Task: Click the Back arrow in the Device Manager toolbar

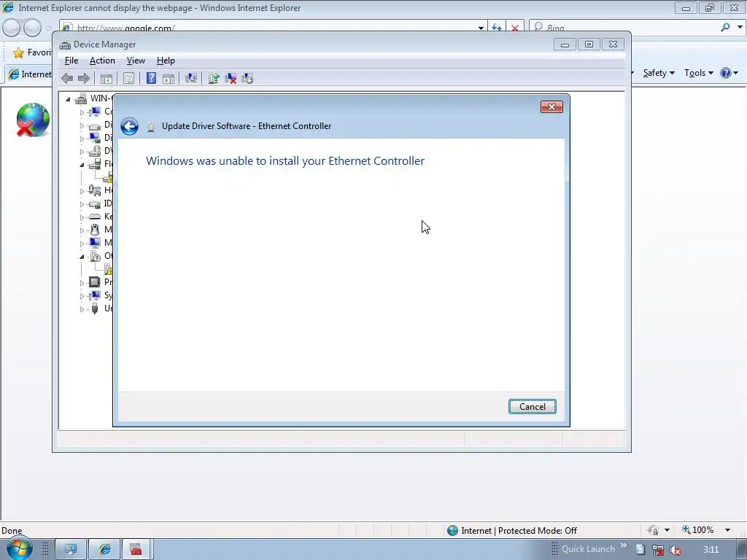Action: [x=67, y=79]
